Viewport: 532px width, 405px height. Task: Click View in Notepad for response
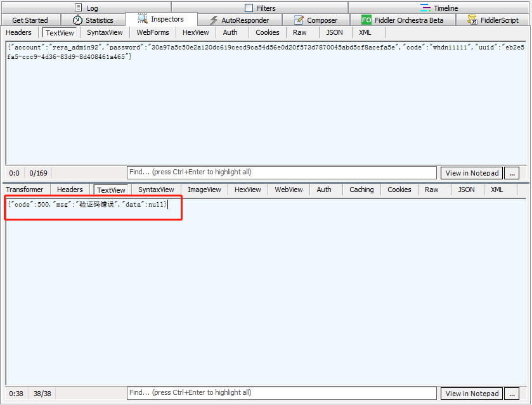472,394
